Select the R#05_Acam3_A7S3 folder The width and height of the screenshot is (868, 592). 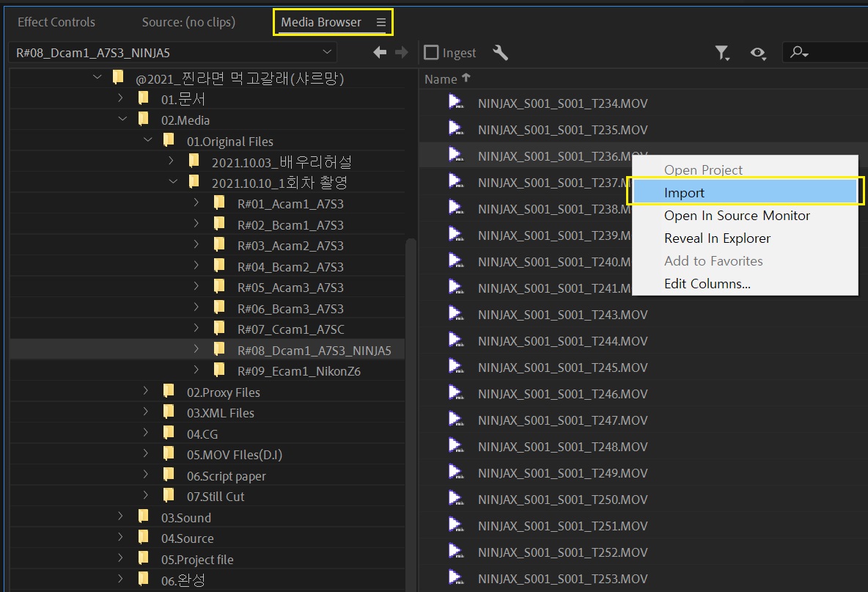click(x=290, y=288)
